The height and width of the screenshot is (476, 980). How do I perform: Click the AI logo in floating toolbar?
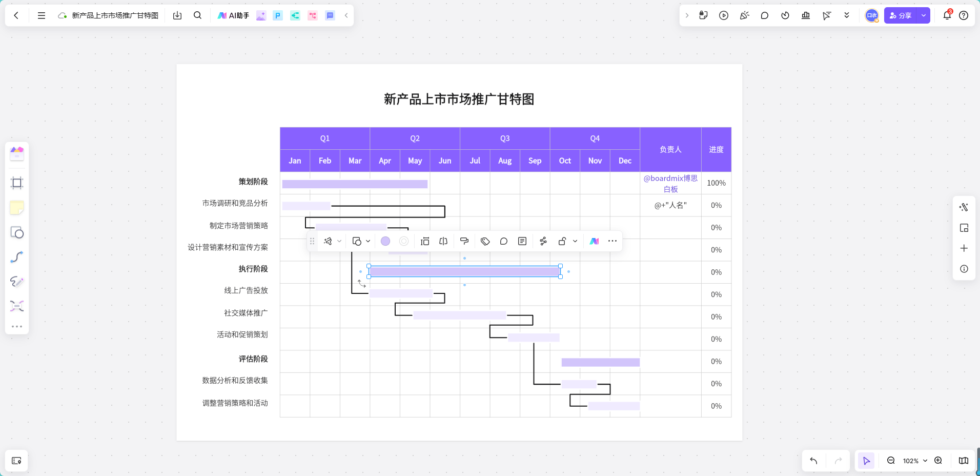pos(594,241)
